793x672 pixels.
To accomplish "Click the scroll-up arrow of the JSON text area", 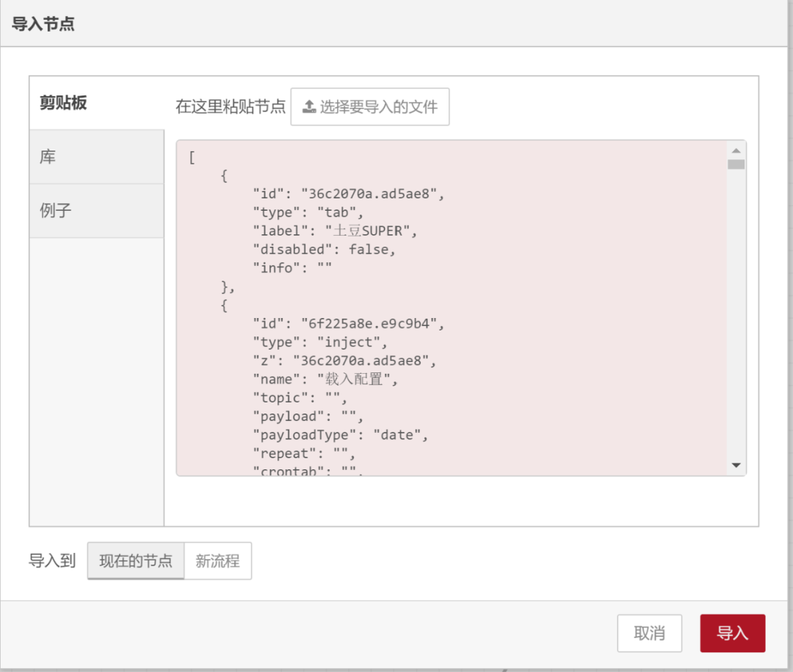I will (736, 151).
